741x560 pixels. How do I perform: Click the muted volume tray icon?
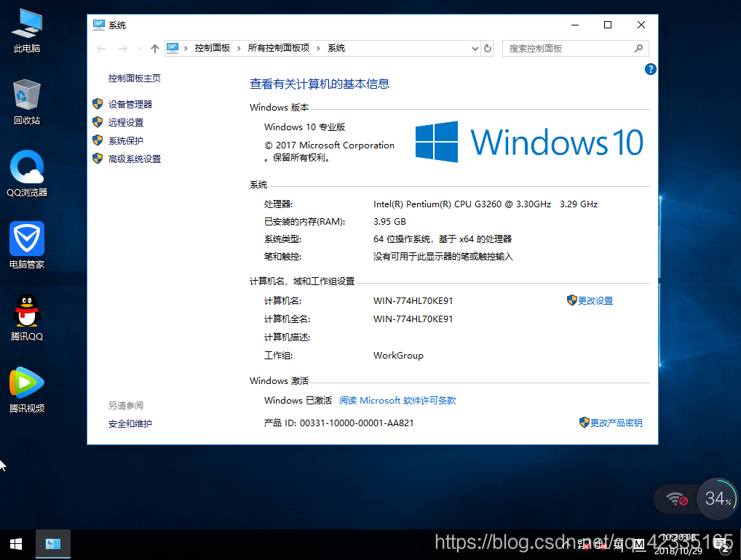click(x=601, y=545)
